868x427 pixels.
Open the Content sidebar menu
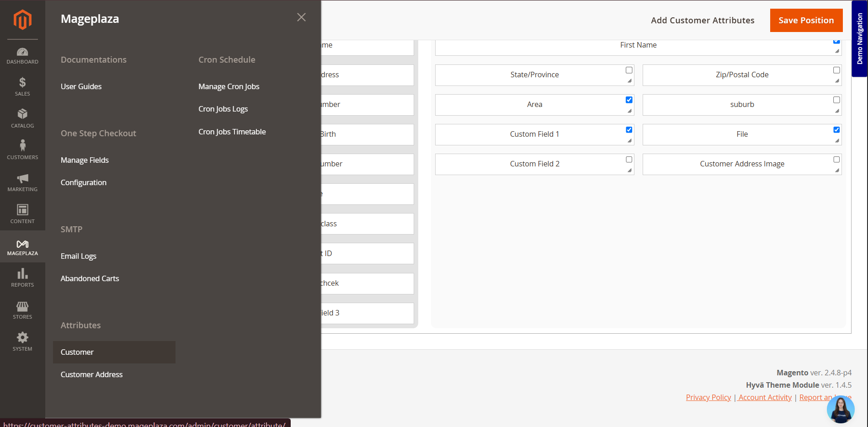click(x=22, y=214)
